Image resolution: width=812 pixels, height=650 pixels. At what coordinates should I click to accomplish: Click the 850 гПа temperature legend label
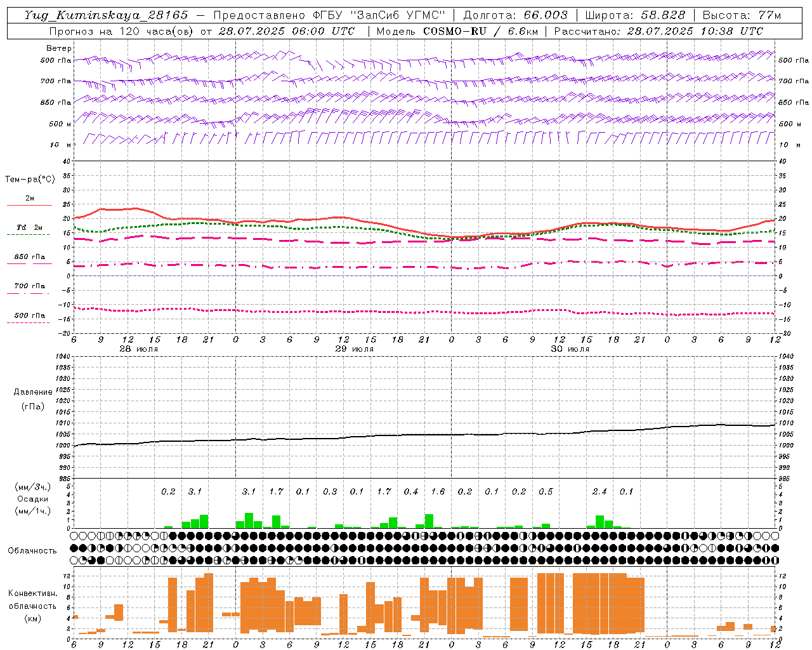point(30,257)
